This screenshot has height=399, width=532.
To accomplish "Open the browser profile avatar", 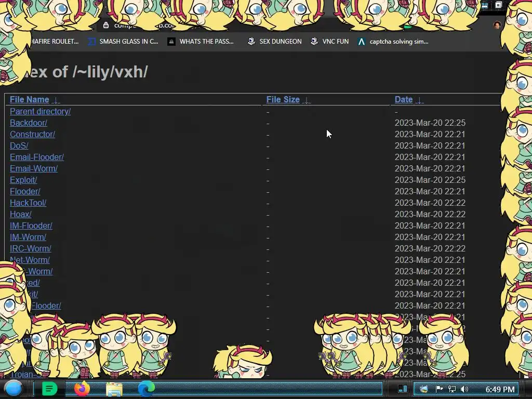I will (497, 25).
